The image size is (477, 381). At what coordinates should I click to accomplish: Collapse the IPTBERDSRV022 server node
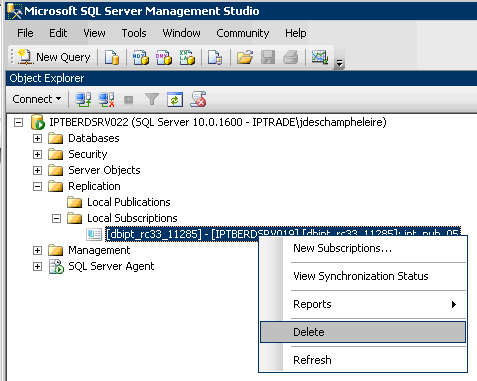(19, 123)
